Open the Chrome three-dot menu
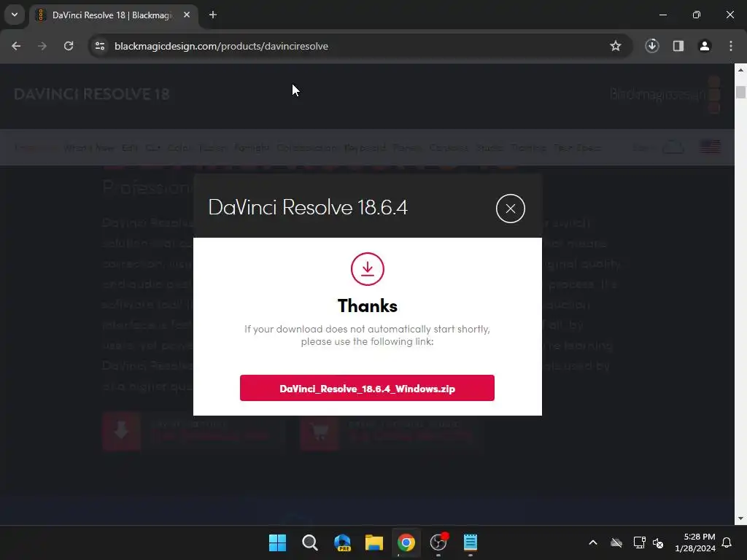 click(x=731, y=46)
